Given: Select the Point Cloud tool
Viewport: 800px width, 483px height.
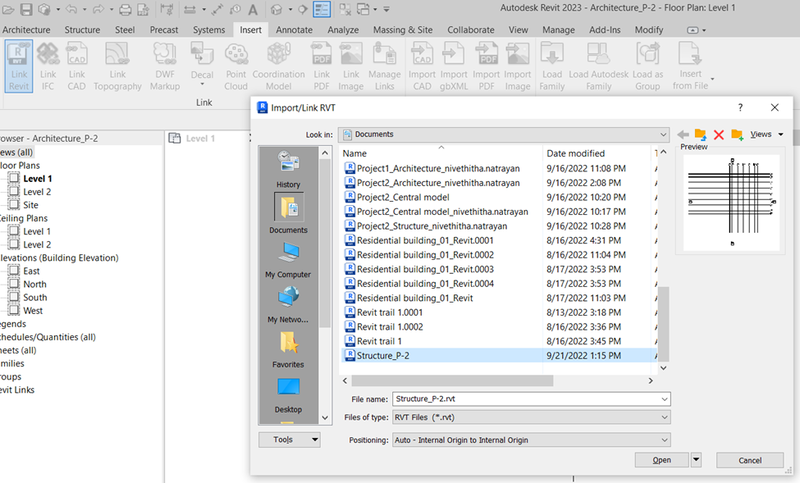Looking at the screenshot, I should coord(236,66).
